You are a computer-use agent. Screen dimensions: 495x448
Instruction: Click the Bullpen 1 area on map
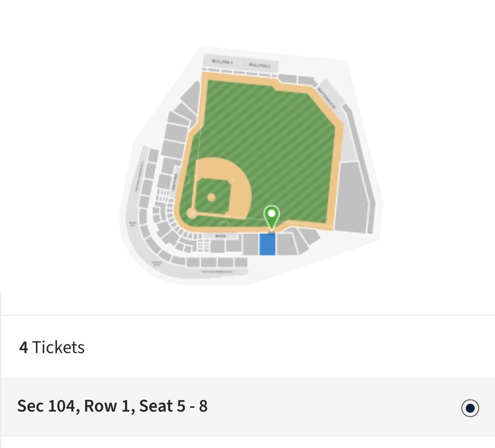[222, 62]
